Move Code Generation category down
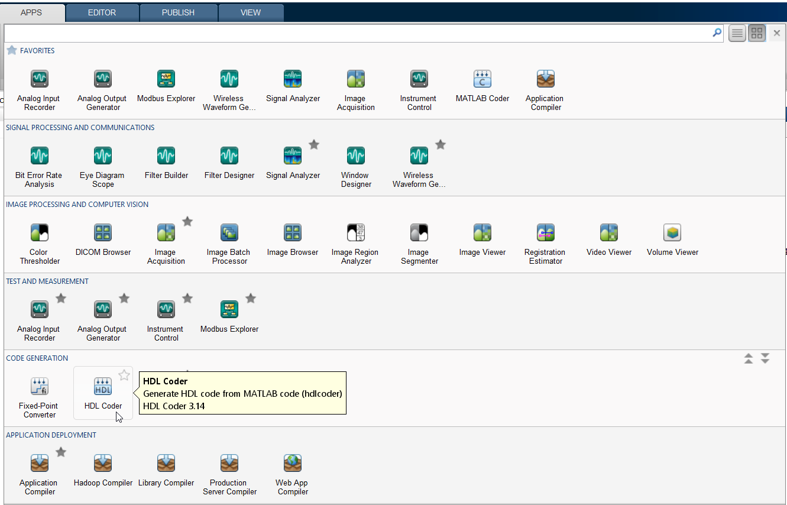The height and width of the screenshot is (505, 787). point(765,358)
